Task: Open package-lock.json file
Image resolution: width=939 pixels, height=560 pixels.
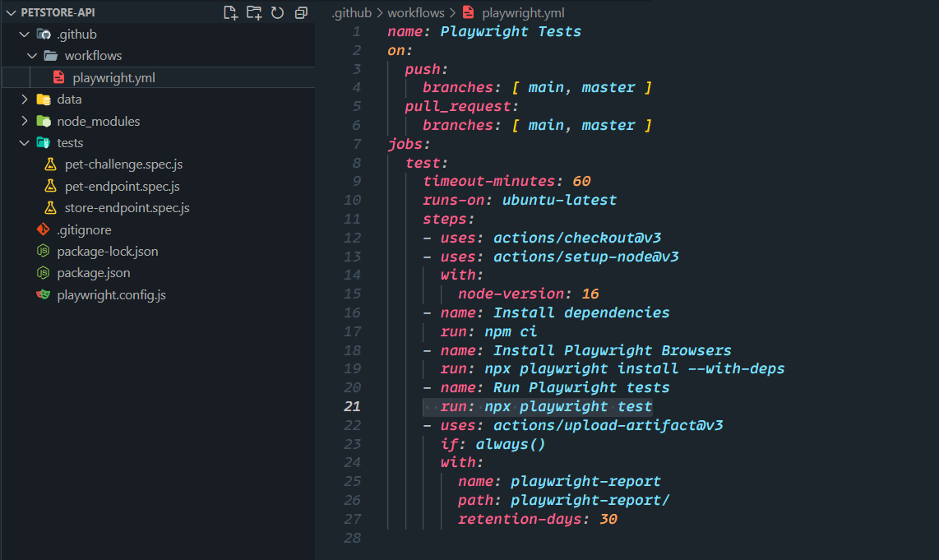Action: click(107, 252)
